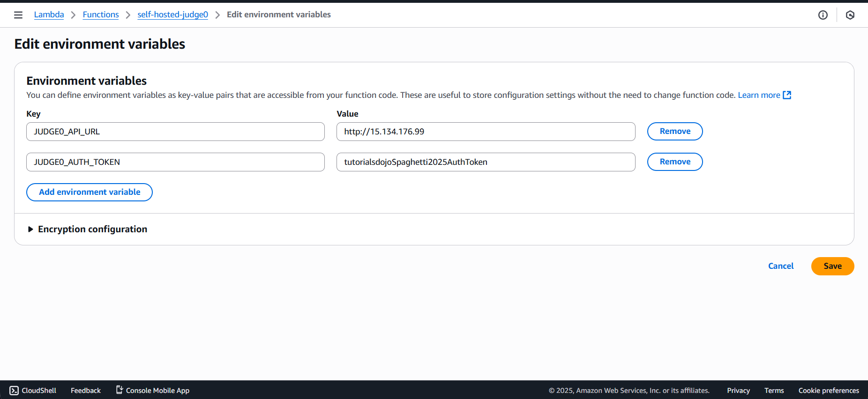Remove the JUDGE0_AUTH_TOKEN variable

674,162
